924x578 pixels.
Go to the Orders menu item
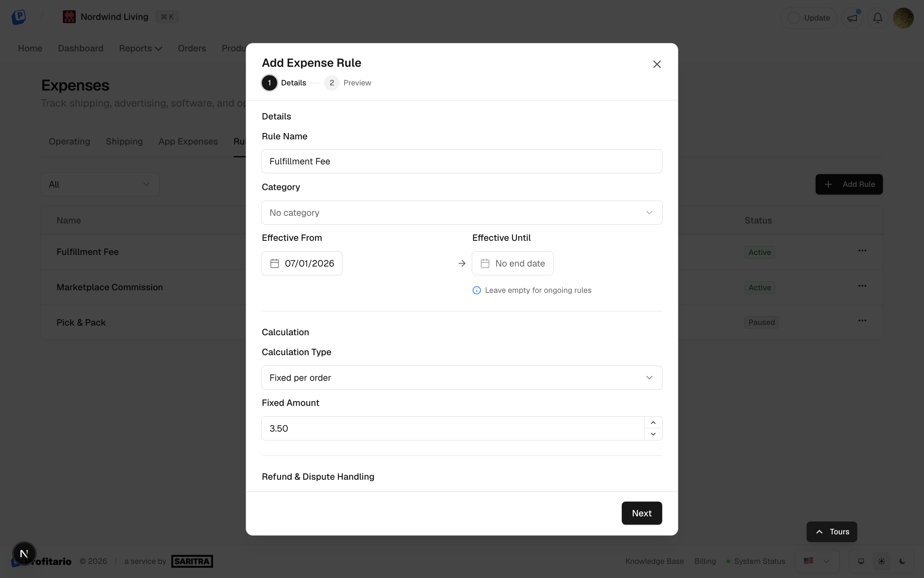pos(192,48)
